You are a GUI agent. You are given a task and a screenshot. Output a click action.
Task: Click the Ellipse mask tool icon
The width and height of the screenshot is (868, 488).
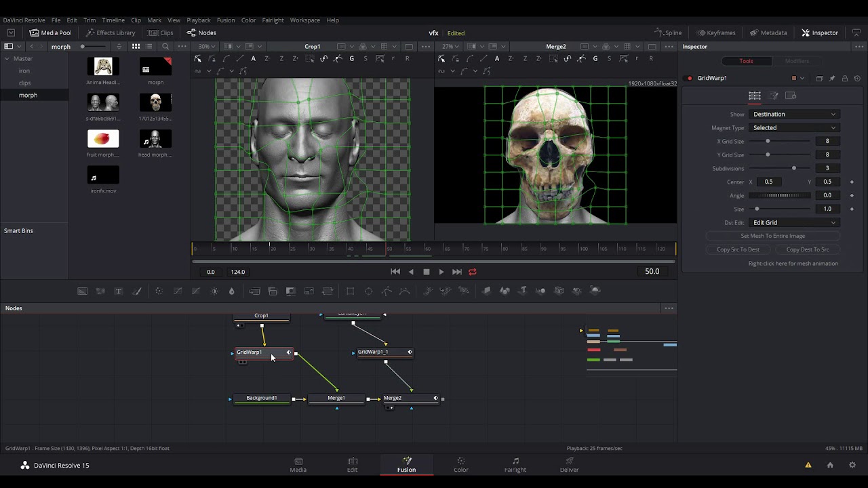click(368, 291)
